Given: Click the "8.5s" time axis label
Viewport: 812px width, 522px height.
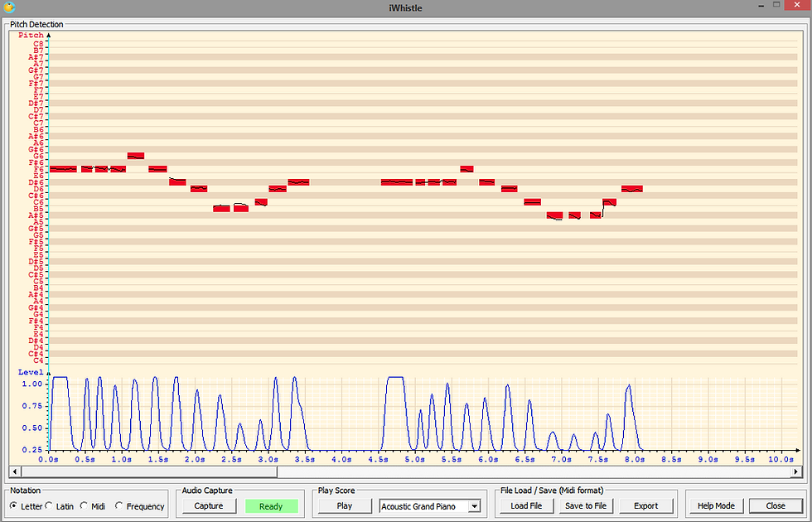Looking at the screenshot, I should [671, 459].
